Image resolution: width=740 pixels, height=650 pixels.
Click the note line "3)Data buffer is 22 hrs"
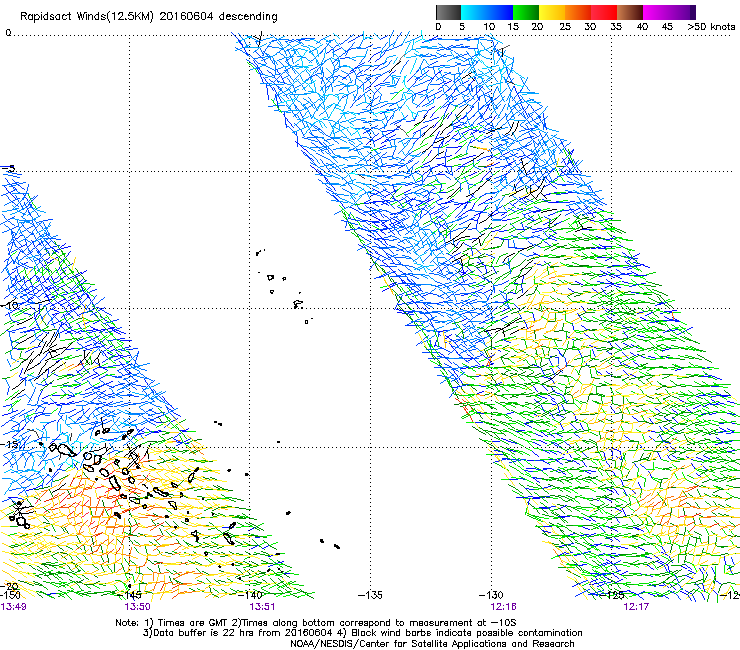tap(362, 633)
